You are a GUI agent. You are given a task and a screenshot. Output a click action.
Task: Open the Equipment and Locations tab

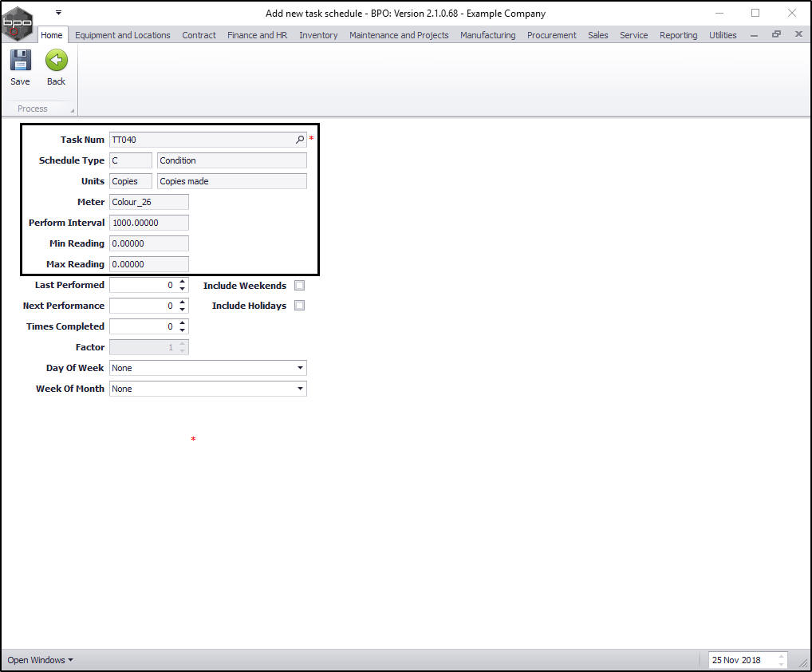coord(123,34)
